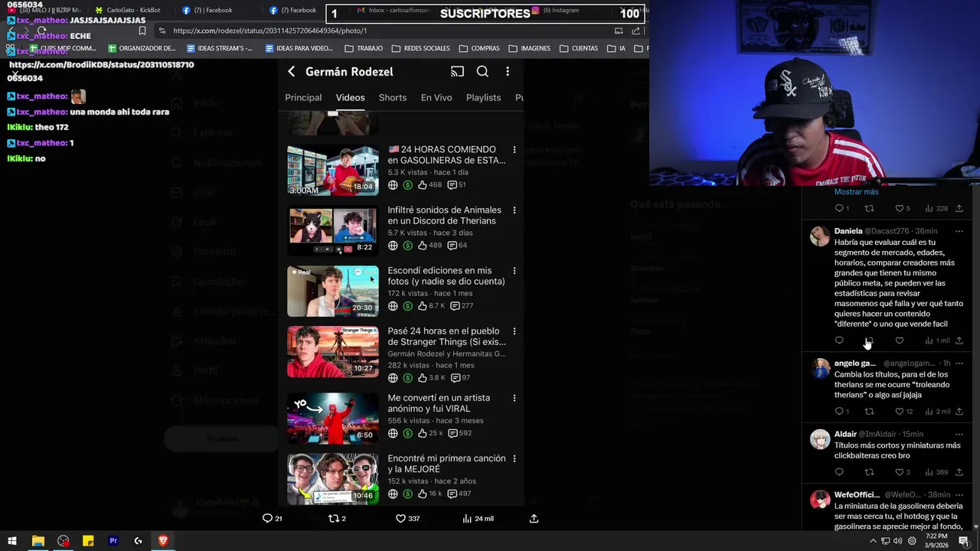
Task: Open more options on Daniela's reply
Action: point(959,231)
